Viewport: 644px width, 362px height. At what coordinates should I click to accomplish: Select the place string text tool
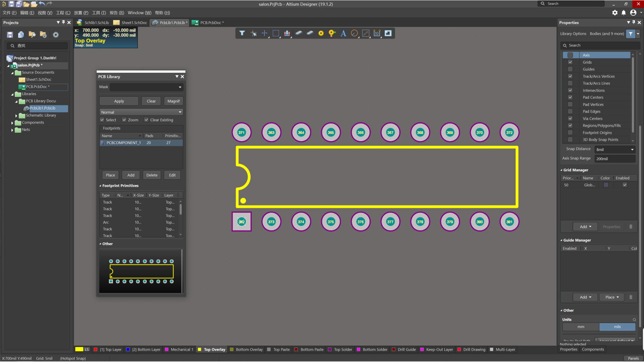[x=343, y=33]
